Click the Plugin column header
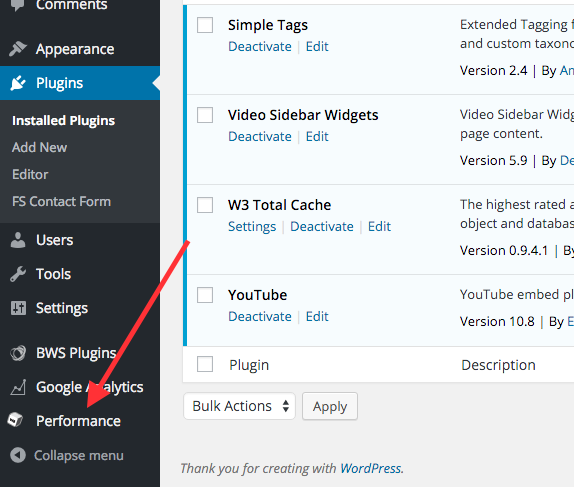The image size is (574, 487). click(249, 365)
